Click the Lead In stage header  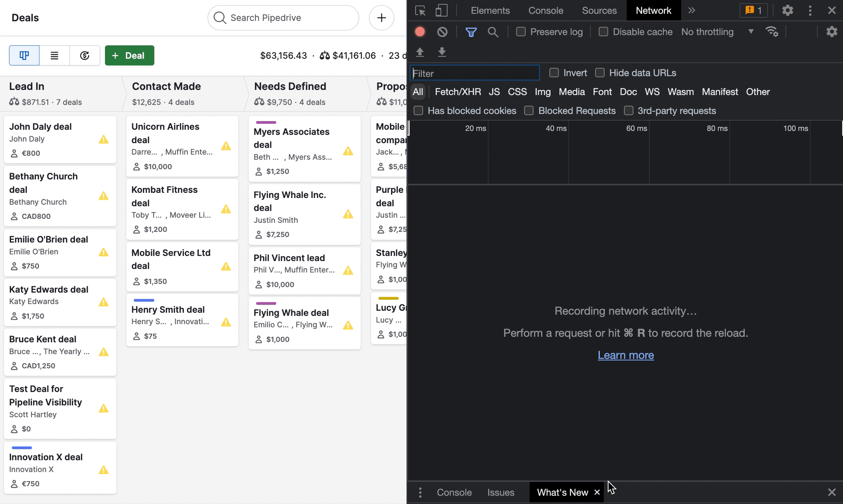point(61,94)
